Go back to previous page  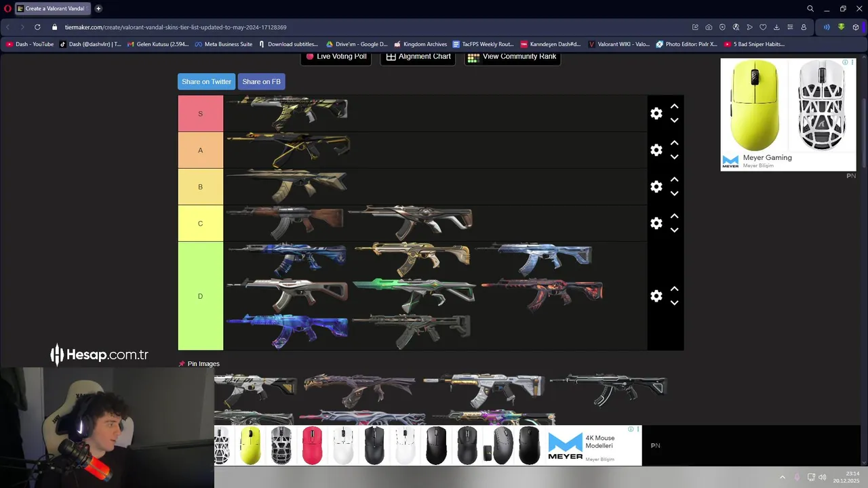[x=7, y=27]
